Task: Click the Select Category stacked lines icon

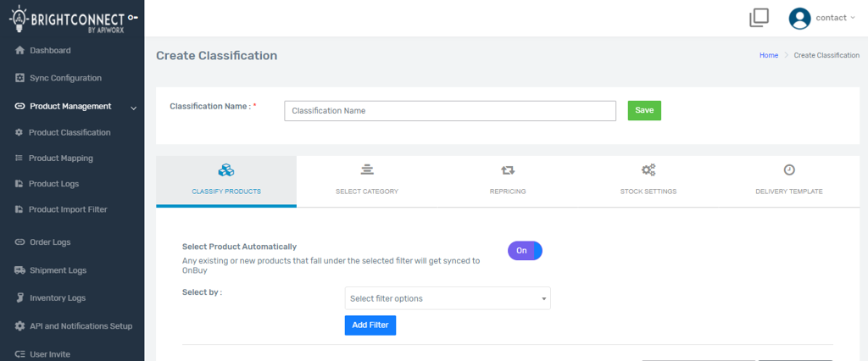Action: tap(367, 170)
